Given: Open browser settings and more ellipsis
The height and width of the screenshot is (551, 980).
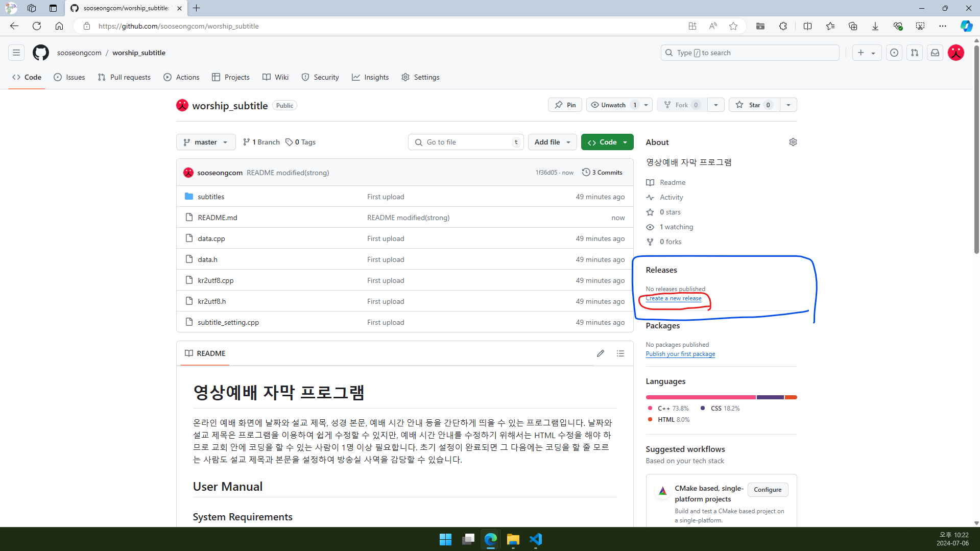Looking at the screenshot, I should pos(943,26).
